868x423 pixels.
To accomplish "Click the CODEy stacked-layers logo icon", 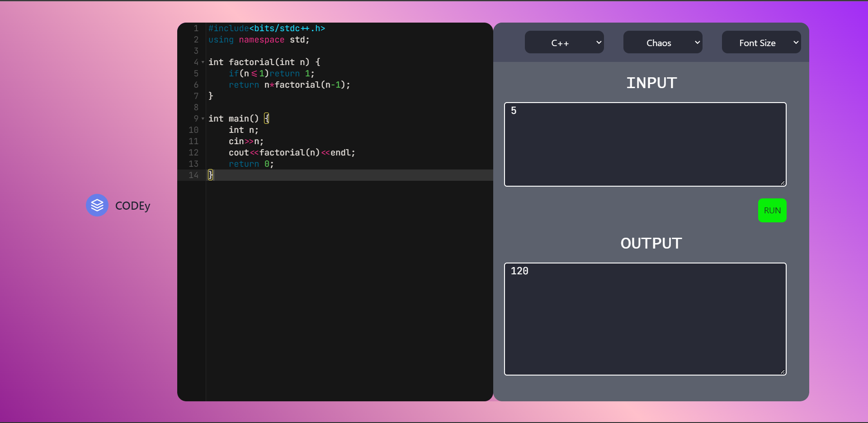I will tap(97, 205).
